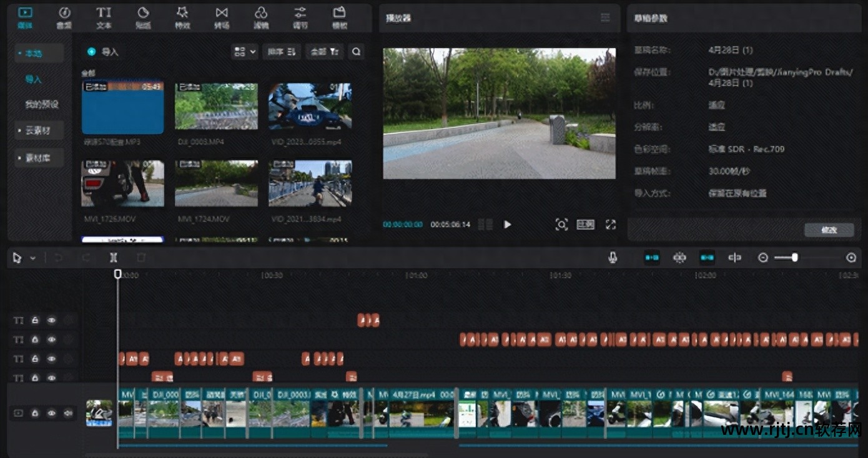Click the 导入 import button
The height and width of the screenshot is (458, 868).
(x=104, y=52)
